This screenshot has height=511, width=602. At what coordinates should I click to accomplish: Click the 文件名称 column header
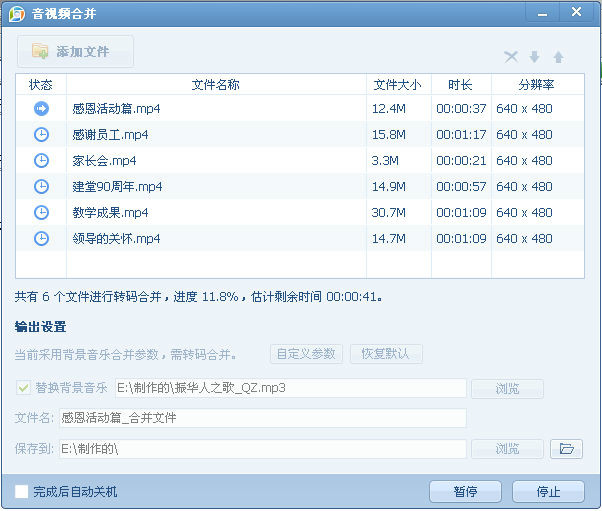tap(216, 84)
